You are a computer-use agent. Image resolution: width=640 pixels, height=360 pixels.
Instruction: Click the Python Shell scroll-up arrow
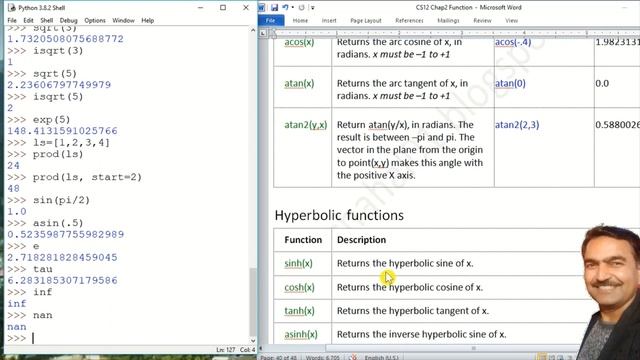point(253,30)
